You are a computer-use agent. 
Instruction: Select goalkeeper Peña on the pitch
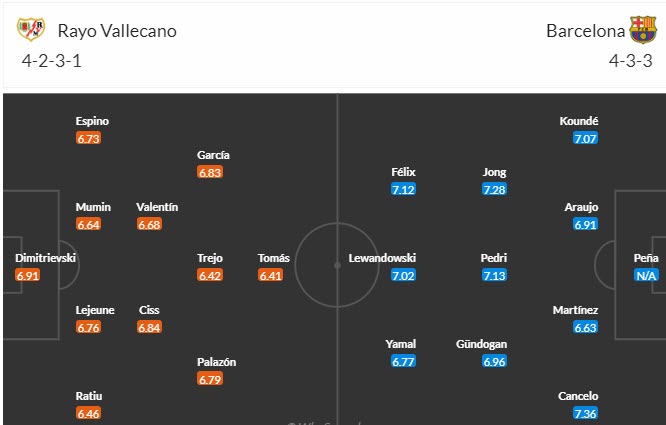[x=646, y=258]
